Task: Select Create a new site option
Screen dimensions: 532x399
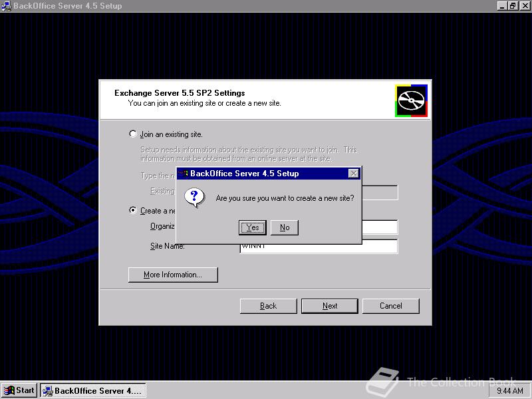Action: pyautogui.click(x=132, y=210)
